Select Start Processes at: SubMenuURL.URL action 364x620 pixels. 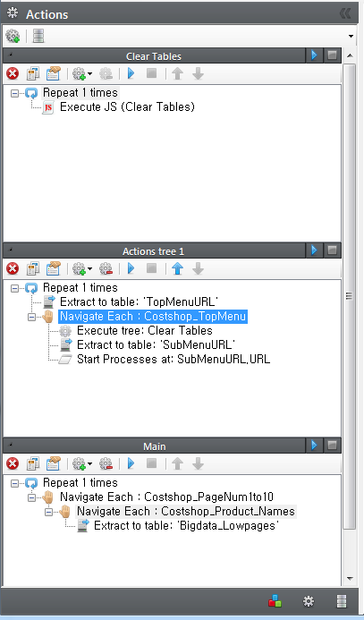174,359
